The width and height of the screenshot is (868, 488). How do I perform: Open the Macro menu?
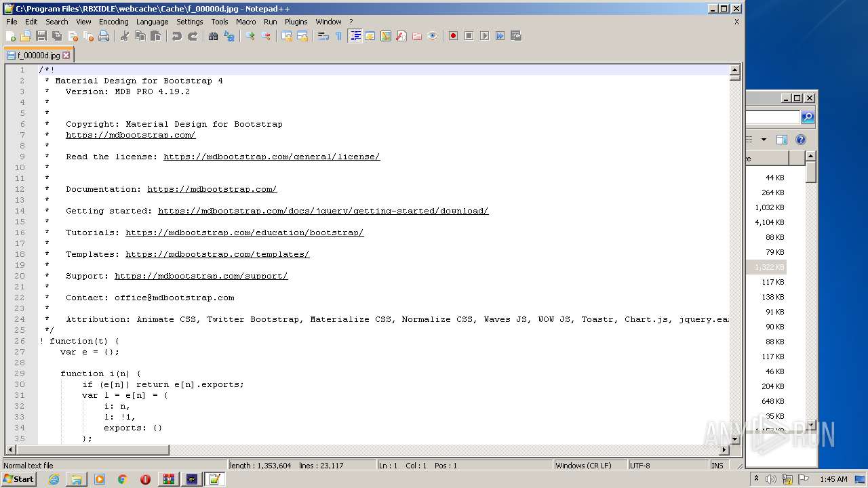(x=246, y=22)
